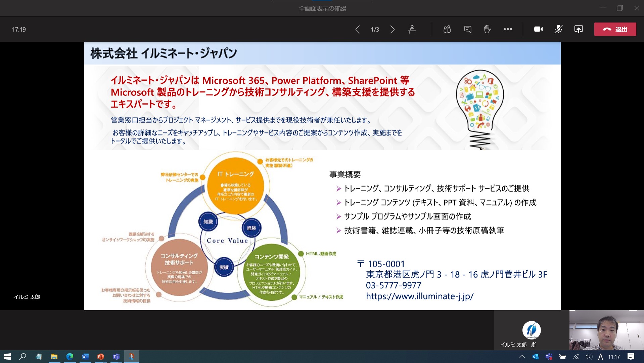
Task: Click the コンテンツ開発 green circle on slide
Action: (x=272, y=273)
